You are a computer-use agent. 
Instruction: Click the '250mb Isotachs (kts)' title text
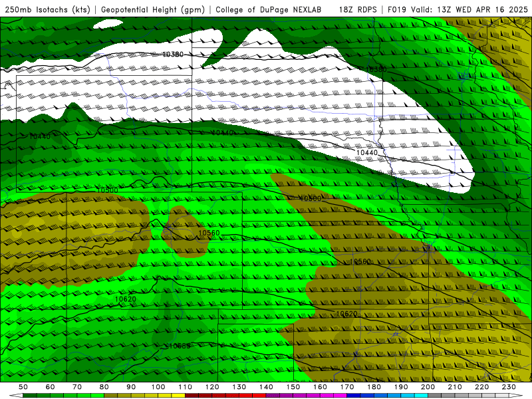tap(47, 10)
